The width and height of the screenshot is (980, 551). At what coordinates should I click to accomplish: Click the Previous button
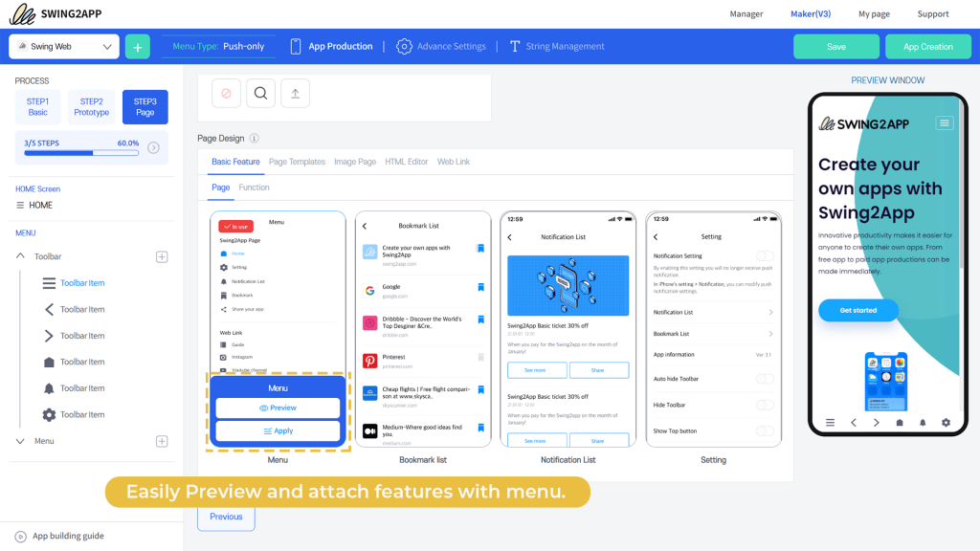tap(226, 518)
